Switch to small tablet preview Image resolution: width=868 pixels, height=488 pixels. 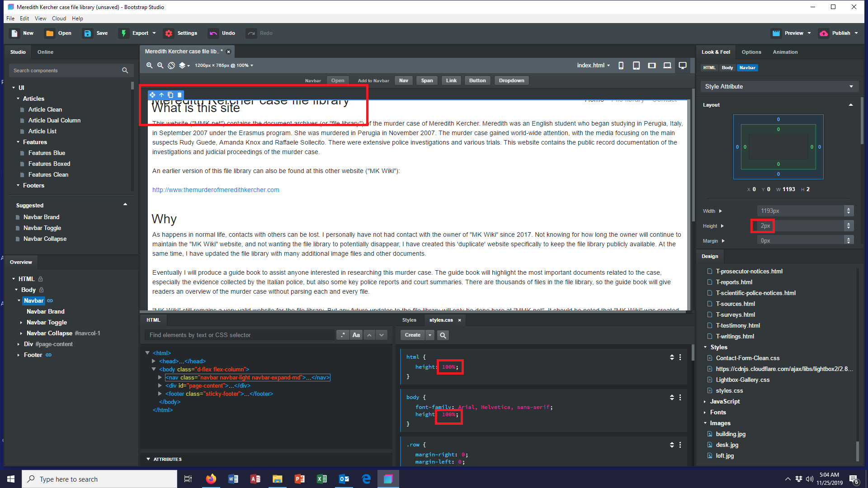tap(636, 66)
